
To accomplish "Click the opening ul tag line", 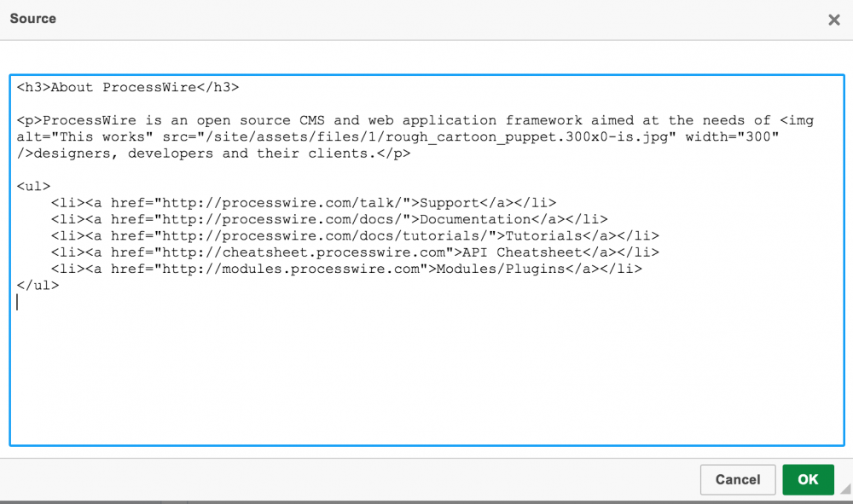I will pos(33,187).
